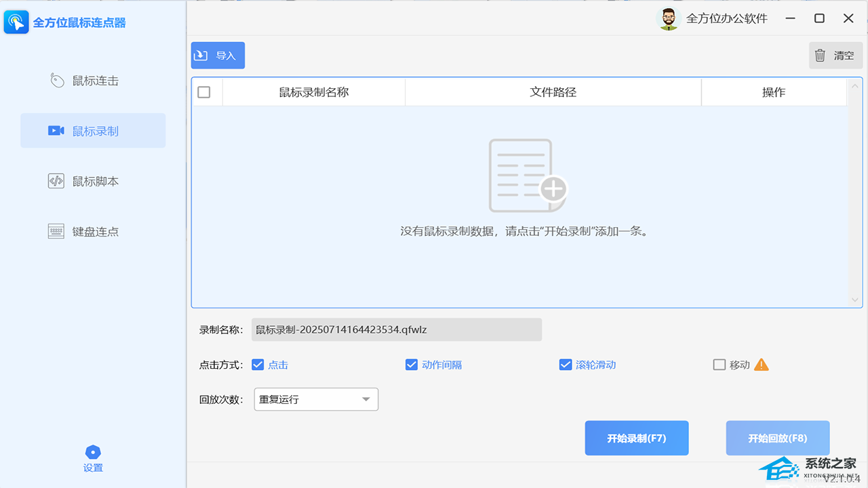Click the code icon beside 鼠标脚本

click(x=56, y=181)
